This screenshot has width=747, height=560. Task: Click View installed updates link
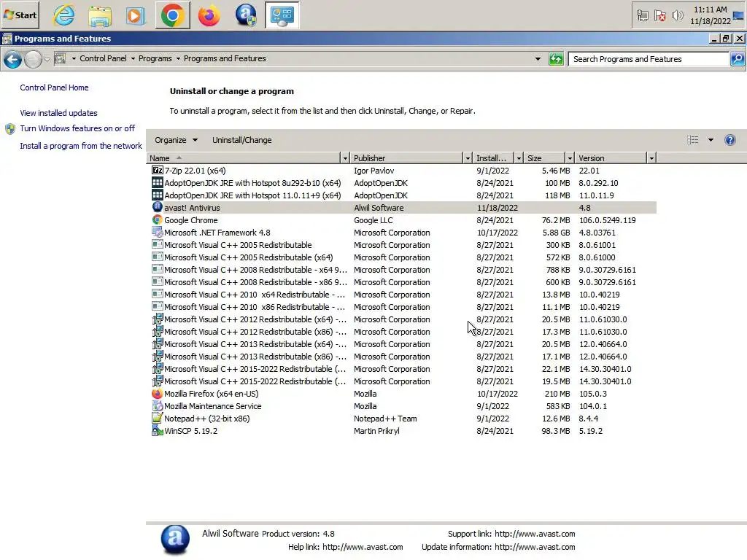click(x=58, y=113)
